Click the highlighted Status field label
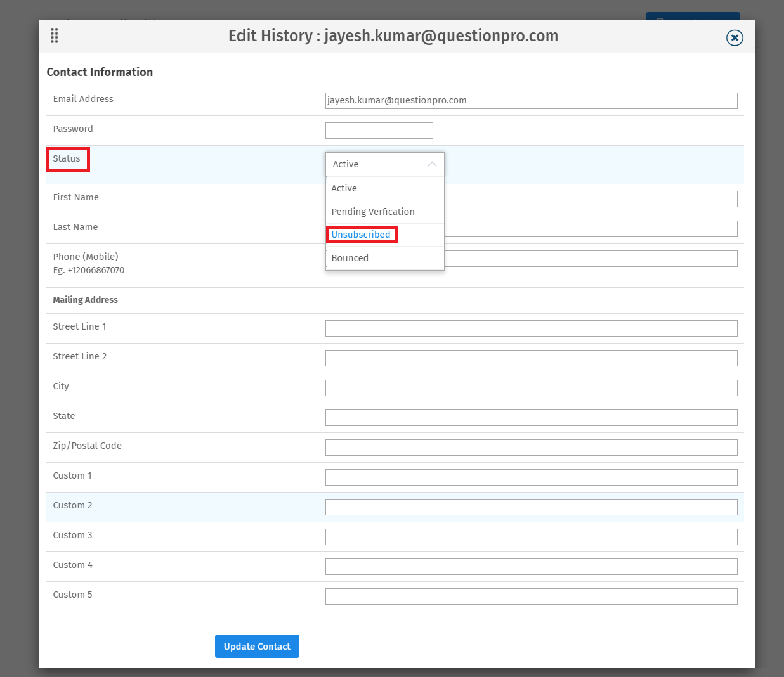Viewport: 784px width, 677px height. pos(67,159)
